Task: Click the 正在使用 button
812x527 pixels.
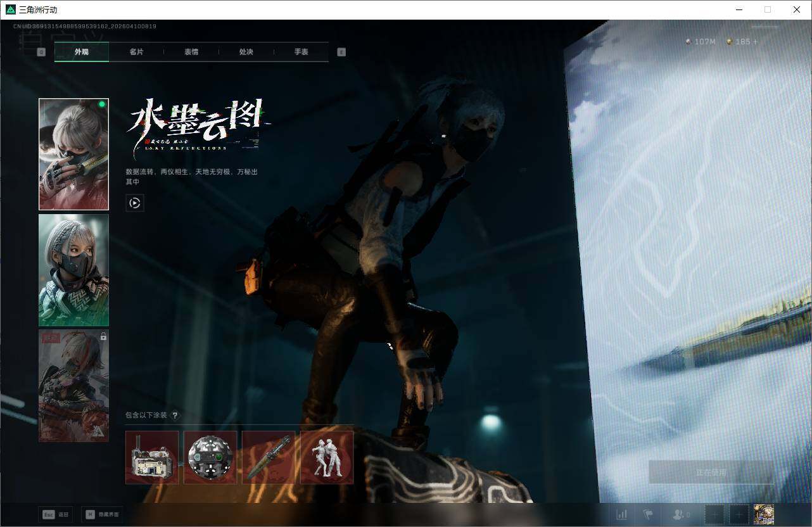Action: coord(711,473)
